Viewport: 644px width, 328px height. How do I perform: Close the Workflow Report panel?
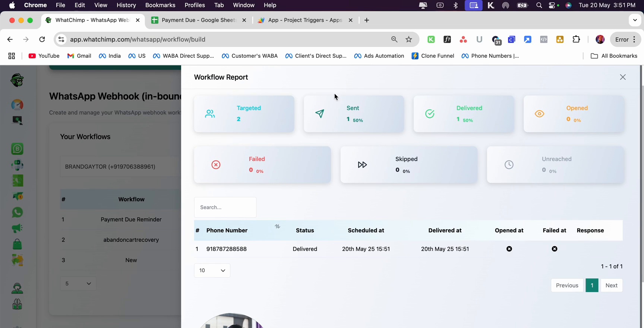coord(623,77)
